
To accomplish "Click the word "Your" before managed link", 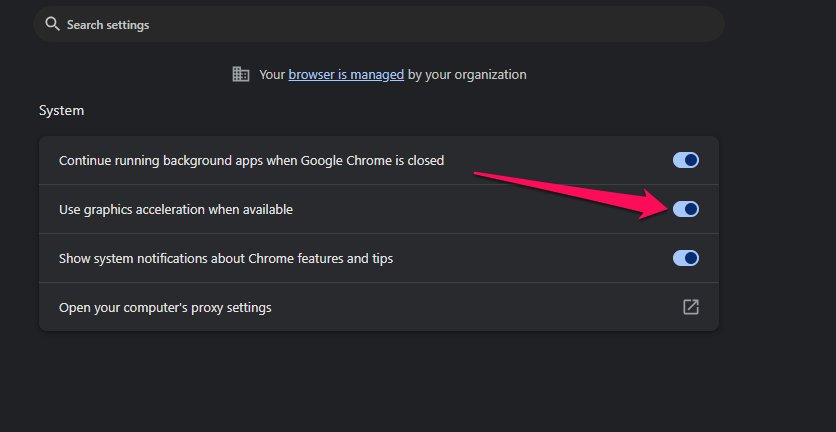I will 272,74.
